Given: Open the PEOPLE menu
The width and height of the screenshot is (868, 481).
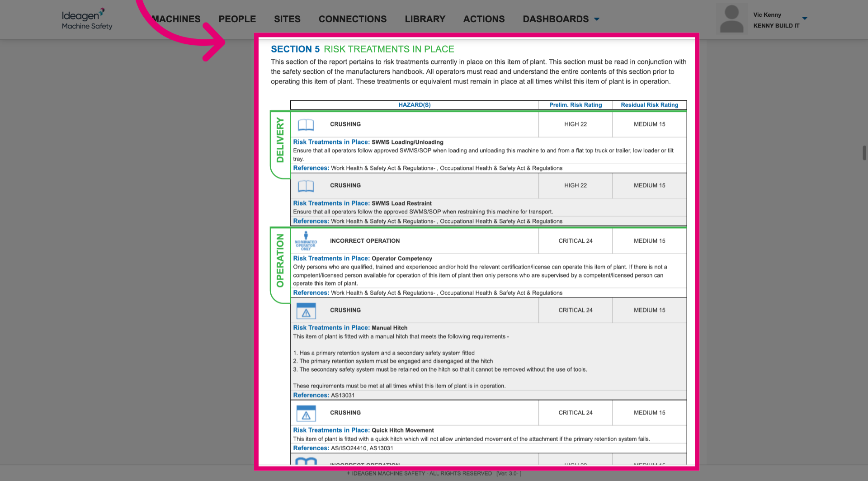Looking at the screenshot, I should [237, 19].
